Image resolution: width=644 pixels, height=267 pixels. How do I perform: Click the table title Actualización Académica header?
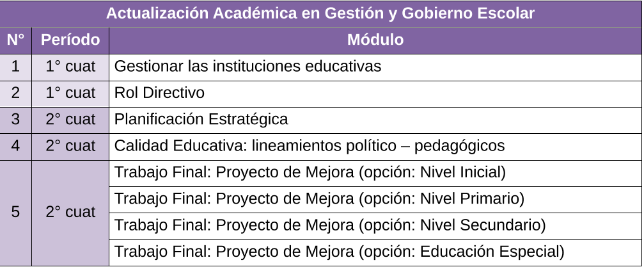click(320, 13)
